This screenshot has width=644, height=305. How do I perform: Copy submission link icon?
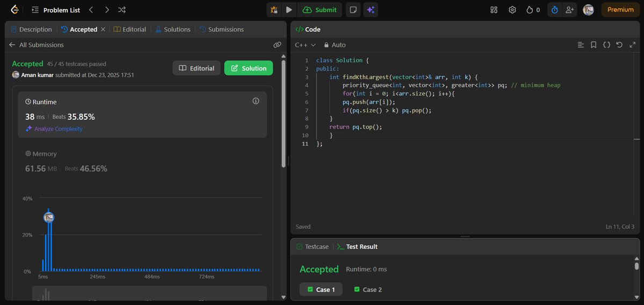click(277, 45)
